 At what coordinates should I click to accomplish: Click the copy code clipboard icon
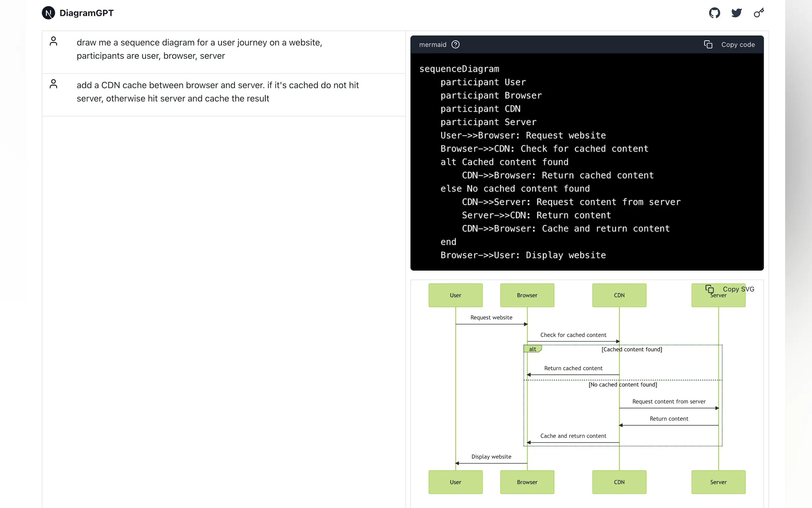pos(708,45)
